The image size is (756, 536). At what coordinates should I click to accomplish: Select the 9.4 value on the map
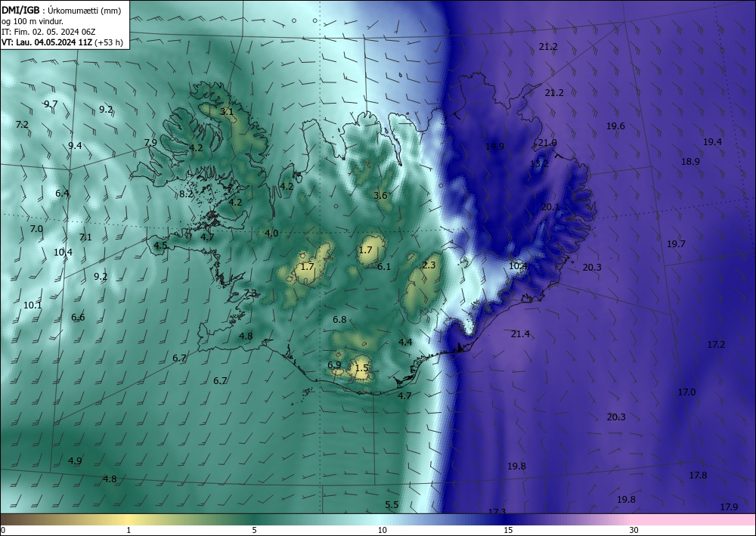[75, 146]
